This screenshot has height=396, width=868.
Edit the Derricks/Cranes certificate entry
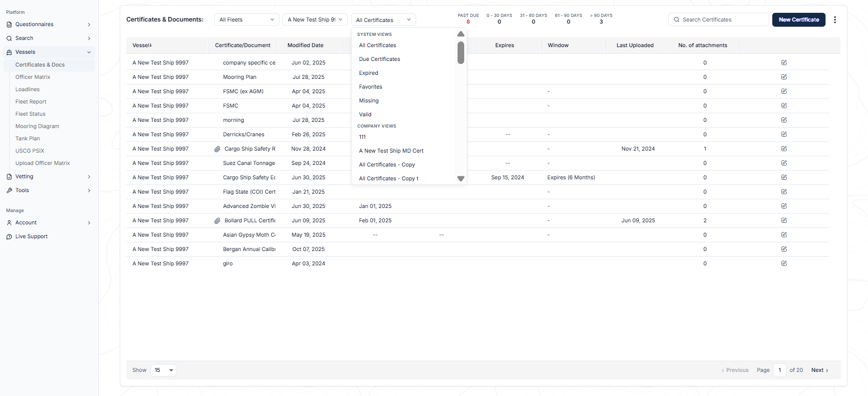784,134
